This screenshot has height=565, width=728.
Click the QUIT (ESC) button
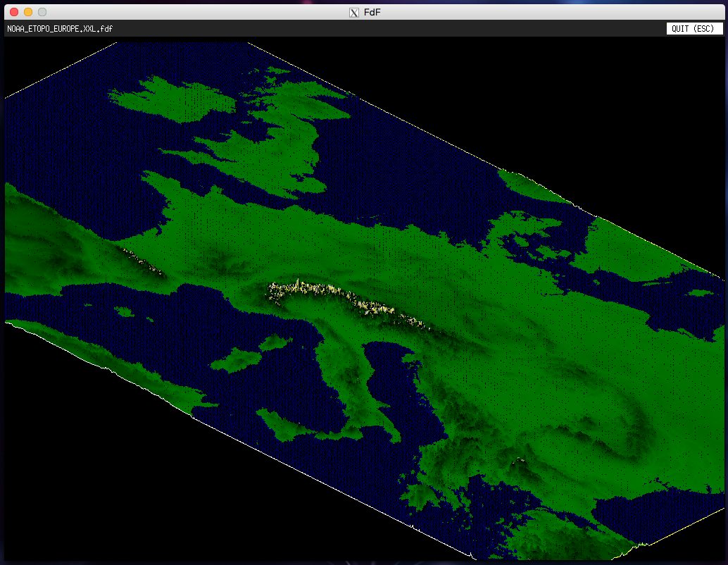[694, 29]
